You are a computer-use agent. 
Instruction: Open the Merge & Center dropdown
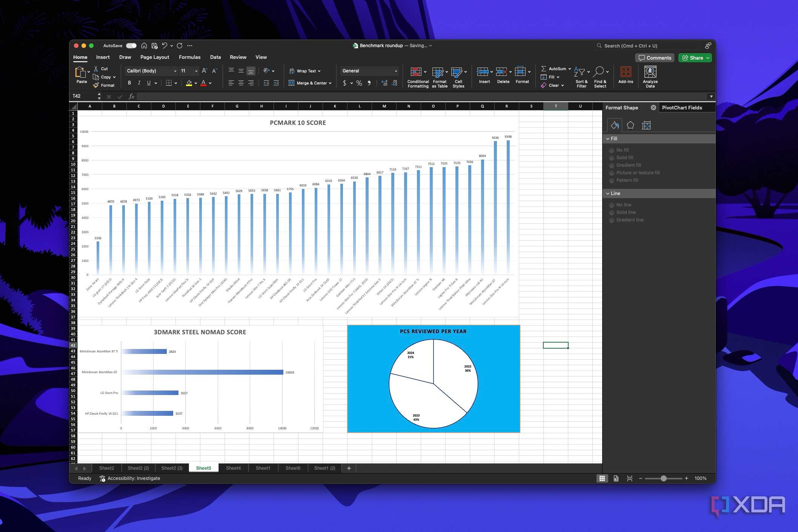coord(330,83)
